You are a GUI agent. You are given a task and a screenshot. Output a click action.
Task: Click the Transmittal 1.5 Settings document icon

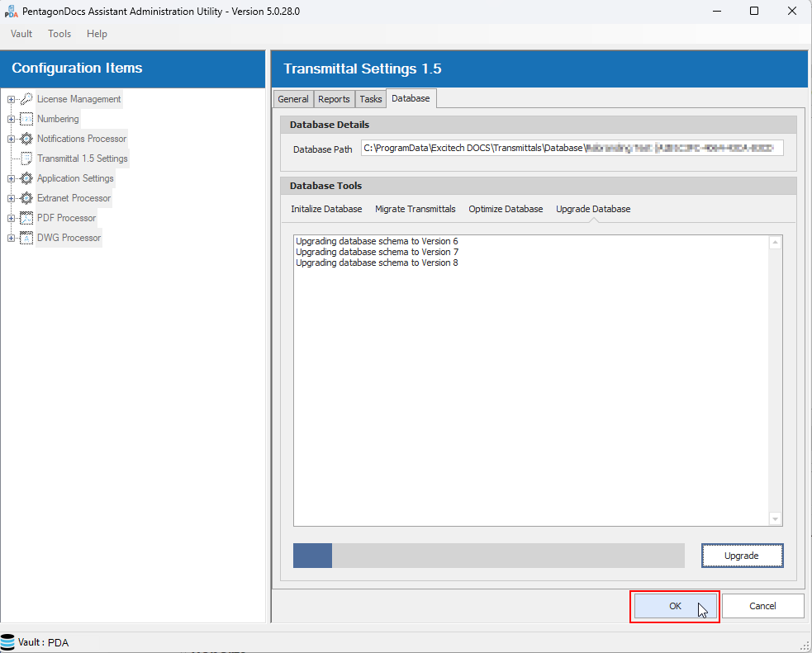[26, 159]
